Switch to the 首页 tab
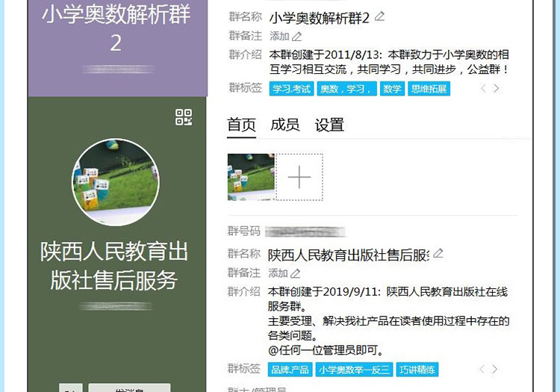Viewport: 560px width, 392px height. (x=241, y=125)
